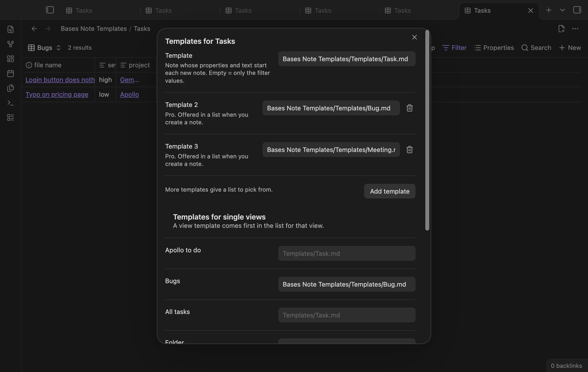Click the Apollo to do template field

point(347,254)
